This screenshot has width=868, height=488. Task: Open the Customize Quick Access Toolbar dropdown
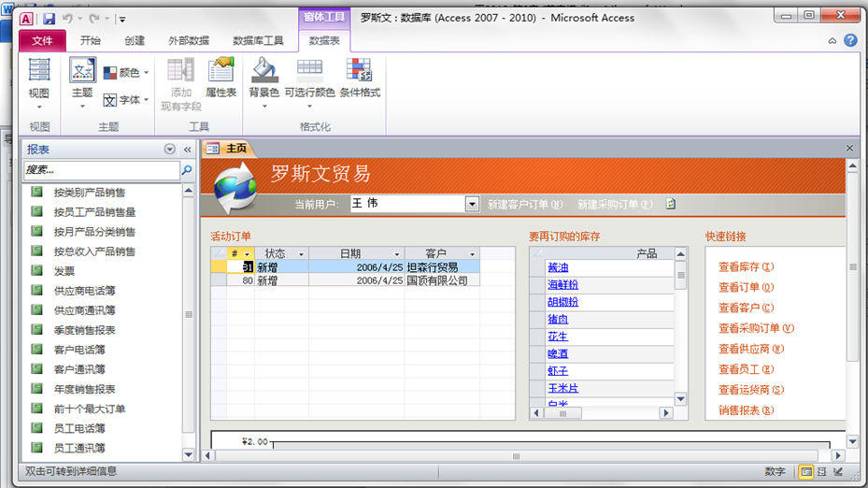pos(122,20)
